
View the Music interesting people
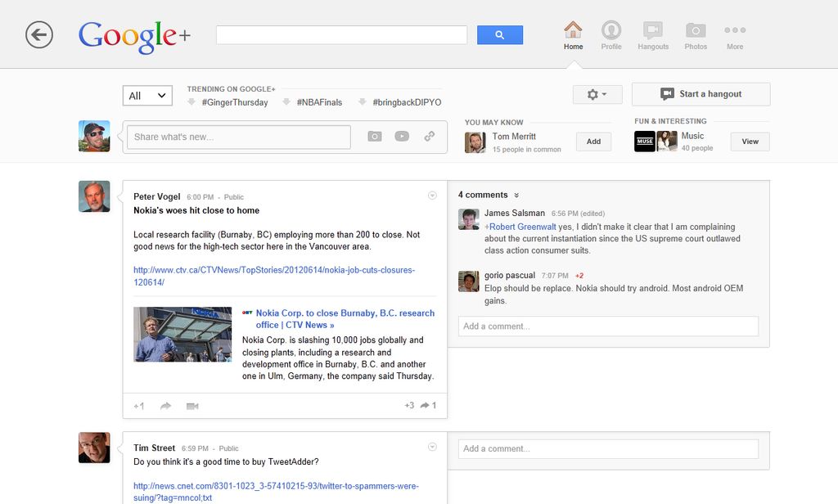pyautogui.click(x=750, y=142)
